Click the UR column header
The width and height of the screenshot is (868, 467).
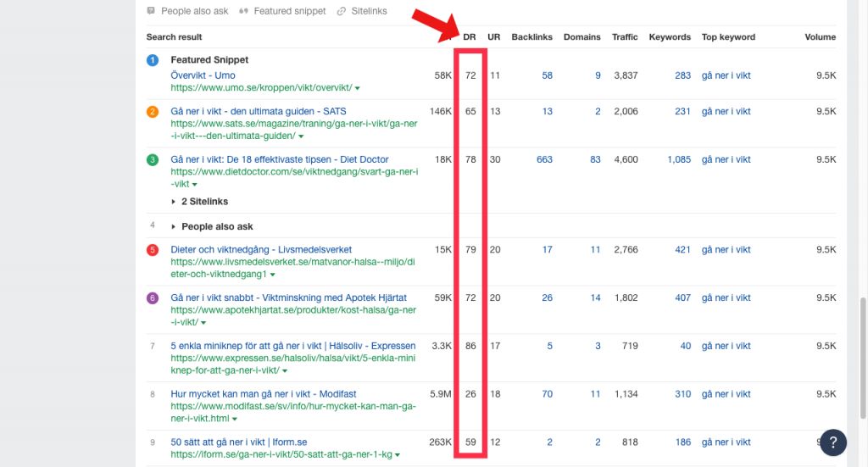pos(494,37)
